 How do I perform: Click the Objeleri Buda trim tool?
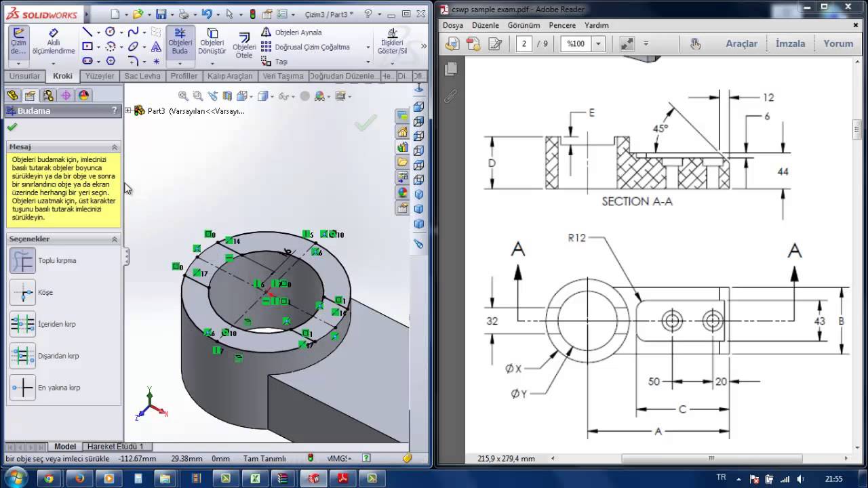pyautogui.click(x=180, y=42)
